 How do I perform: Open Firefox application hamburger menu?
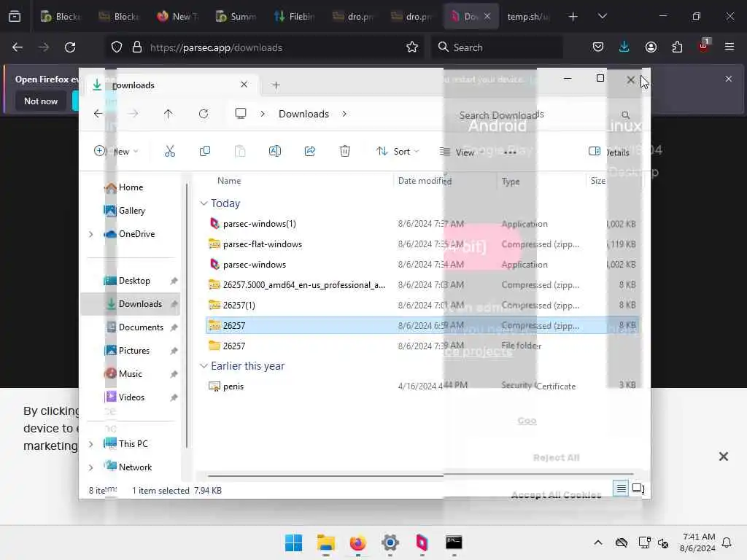click(729, 47)
